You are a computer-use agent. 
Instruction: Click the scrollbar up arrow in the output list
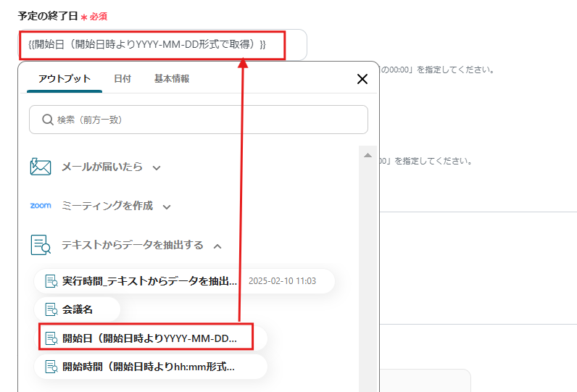368,155
